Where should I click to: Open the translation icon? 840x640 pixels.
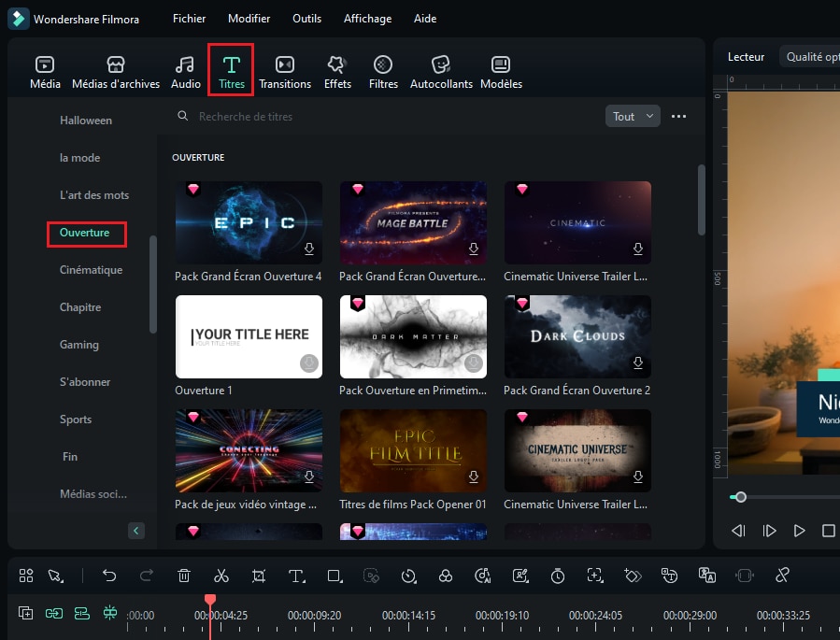(707, 576)
